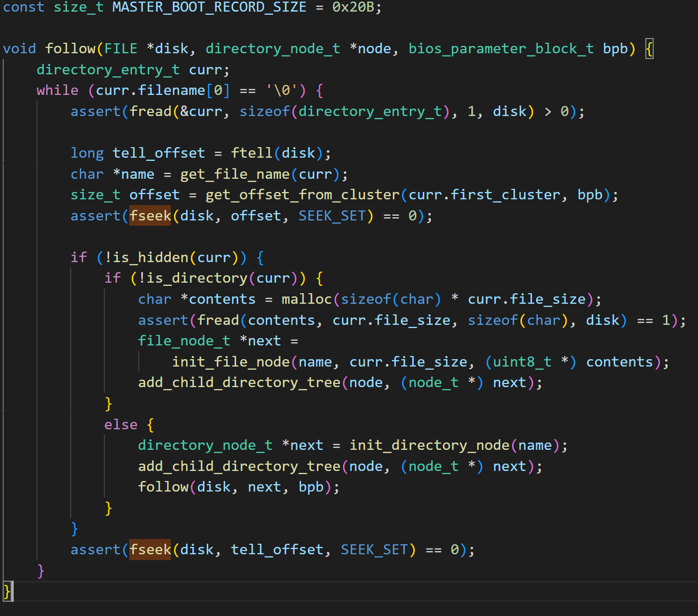Click the recursive follow call with next
698x616 pixels.
pos(163,487)
